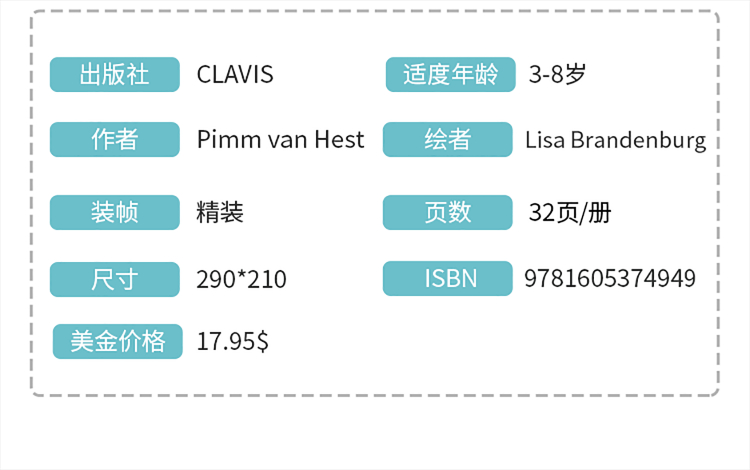Click the 出版社 label tag

pyautogui.click(x=114, y=74)
